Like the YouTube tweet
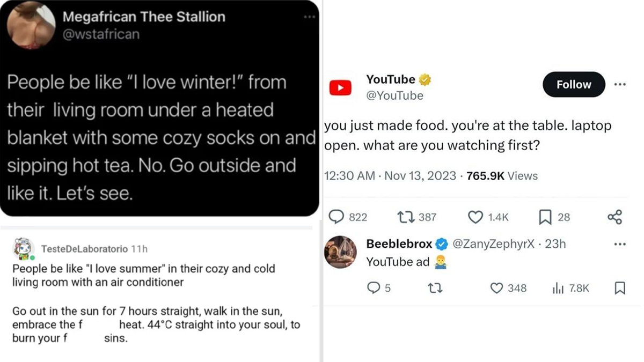 pyautogui.click(x=474, y=217)
